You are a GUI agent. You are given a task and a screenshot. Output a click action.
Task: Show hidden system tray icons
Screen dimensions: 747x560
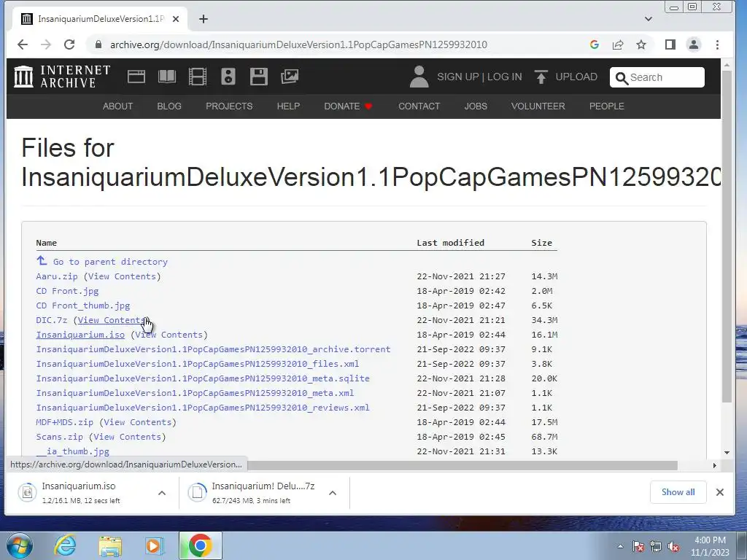tap(620, 547)
